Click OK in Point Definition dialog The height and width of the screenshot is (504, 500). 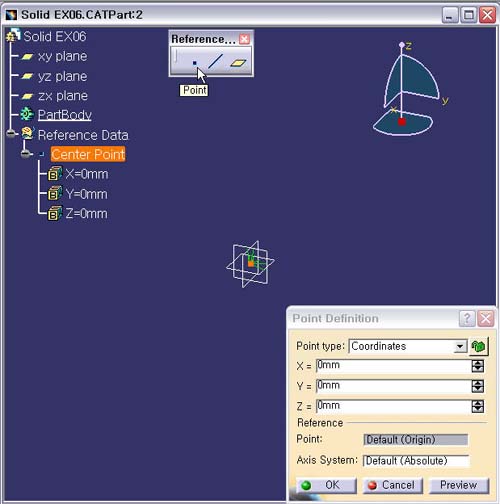[326, 485]
